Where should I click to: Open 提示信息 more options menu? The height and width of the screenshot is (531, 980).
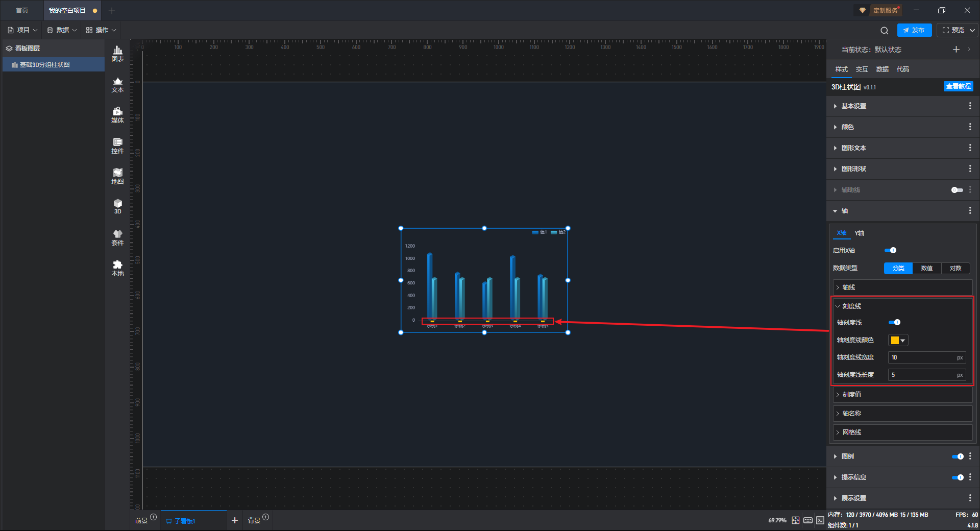point(970,477)
